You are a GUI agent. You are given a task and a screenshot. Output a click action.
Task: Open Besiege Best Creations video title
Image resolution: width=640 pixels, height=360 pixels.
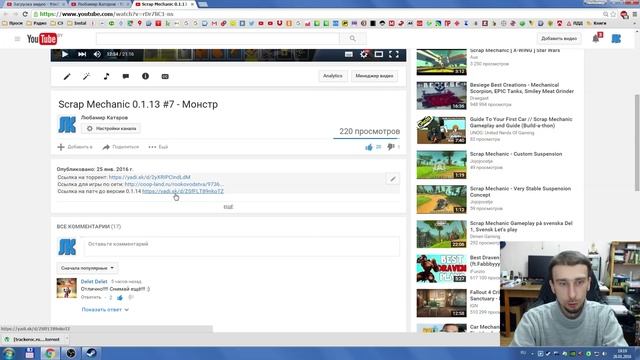(x=522, y=88)
